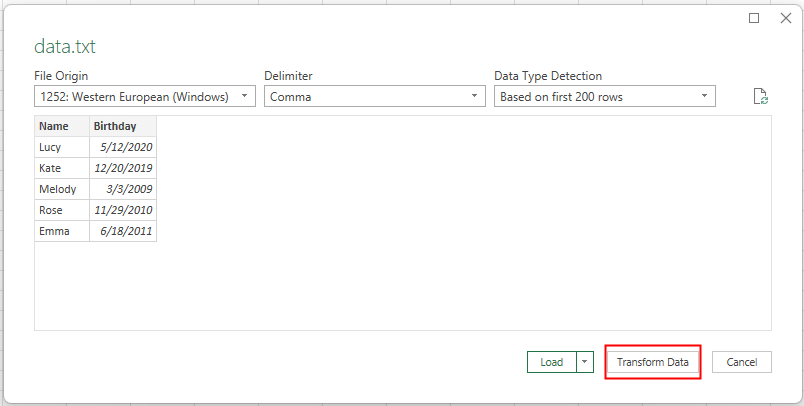Image resolution: width=804 pixels, height=406 pixels.
Task: Maximize the data.txt import dialog
Action: pos(754,18)
